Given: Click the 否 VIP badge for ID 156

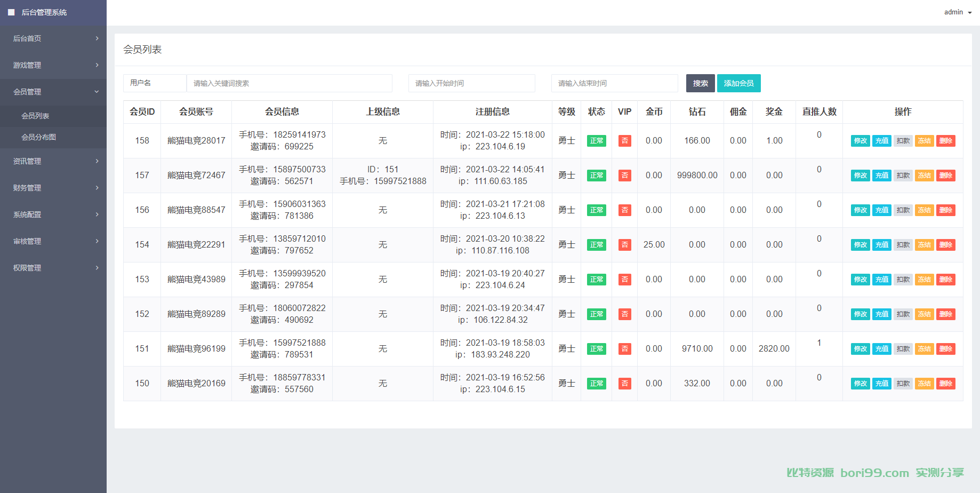Looking at the screenshot, I should pyautogui.click(x=625, y=210).
